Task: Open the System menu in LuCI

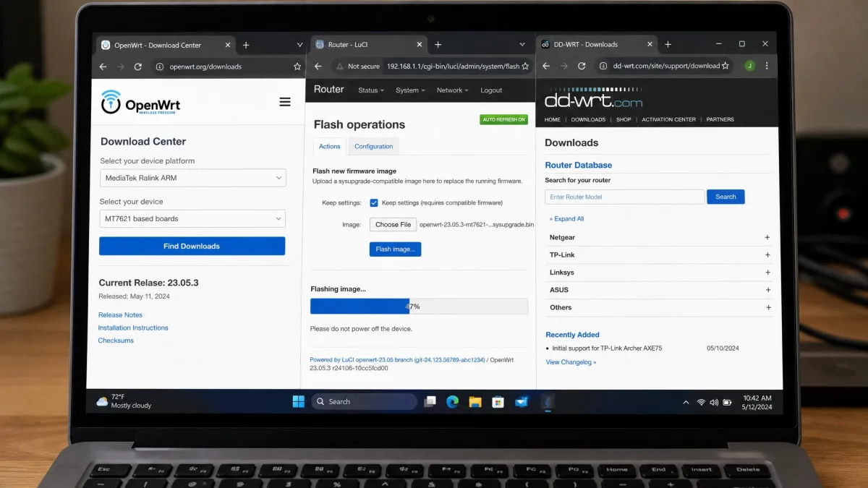Action: tap(410, 90)
